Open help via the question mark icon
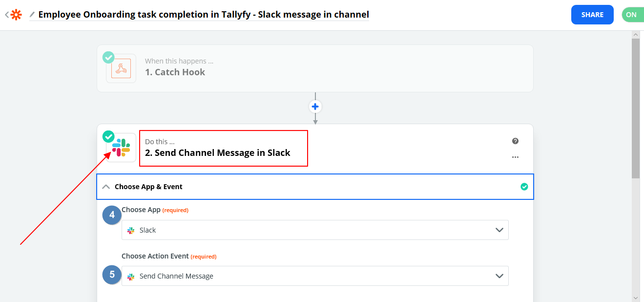This screenshot has width=644, height=302. coord(515,141)
